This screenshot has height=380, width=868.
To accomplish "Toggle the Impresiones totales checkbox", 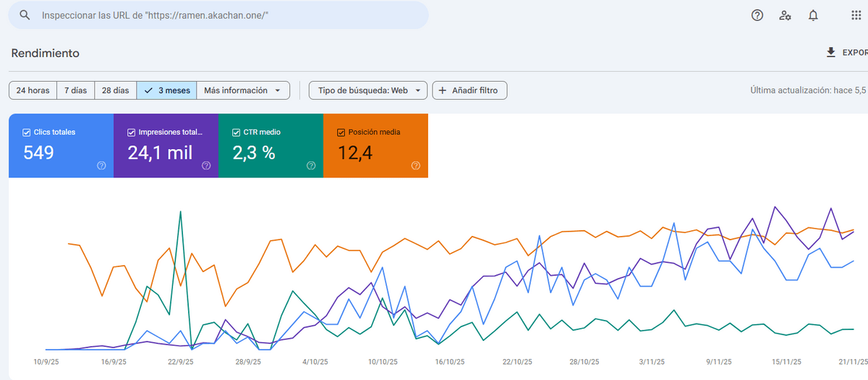I will point(132,132).
